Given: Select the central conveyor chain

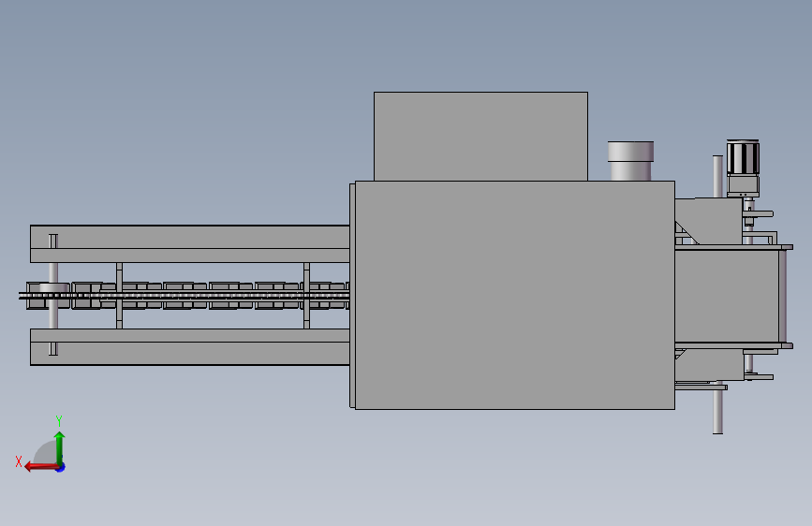Looking at the screenshot, I should [x=184, y=296].
